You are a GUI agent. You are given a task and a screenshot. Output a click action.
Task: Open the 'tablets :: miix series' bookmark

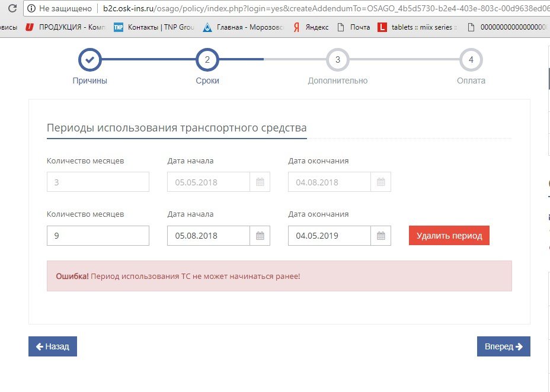click(x=418, y=27)
